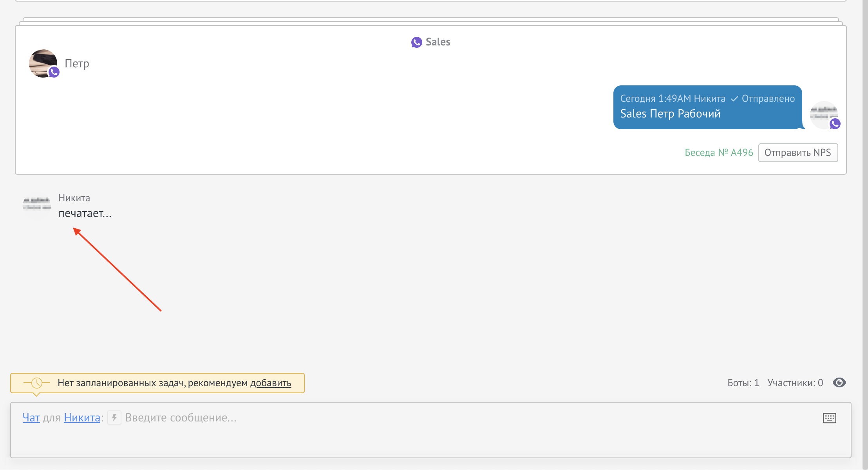Click the operator avatar beside the sent message
868x470 pixels.
[x=824, y=115]
